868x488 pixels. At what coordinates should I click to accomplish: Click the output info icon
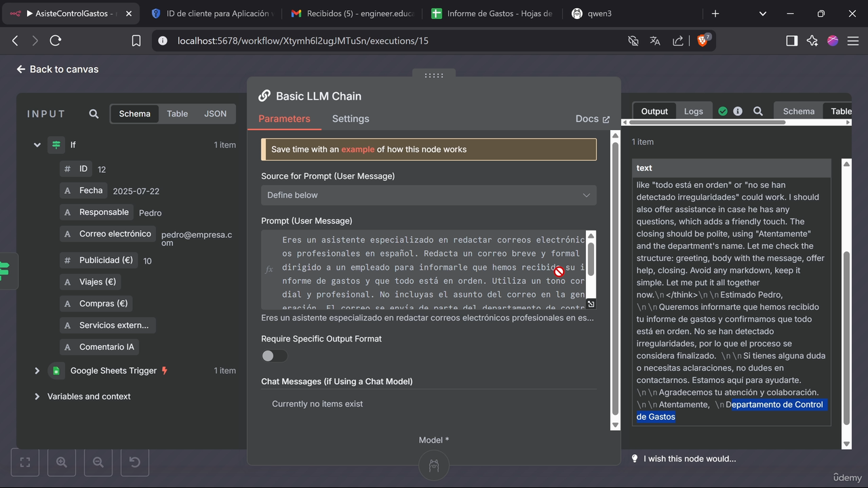coord(738,111)
